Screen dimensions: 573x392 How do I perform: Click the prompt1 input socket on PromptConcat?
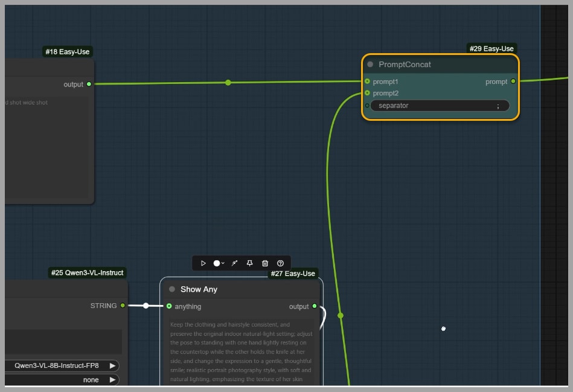(367, 81)
